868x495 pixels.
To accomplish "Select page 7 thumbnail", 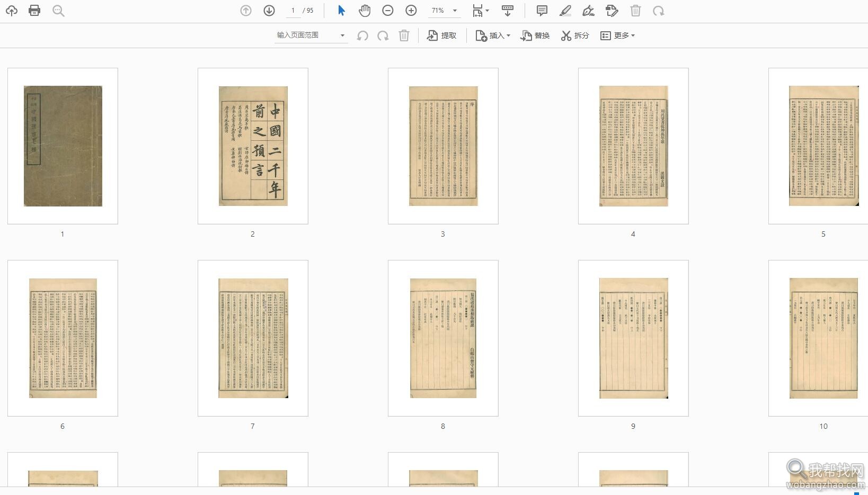I will point(253,338).
